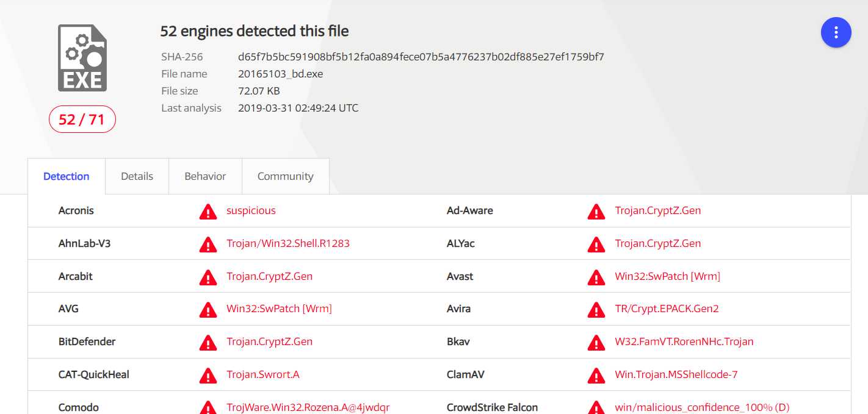The width and height of the screenshot is (868, 414).
Task: Click the alert icon for ALYac
Action: click(596, 244)
